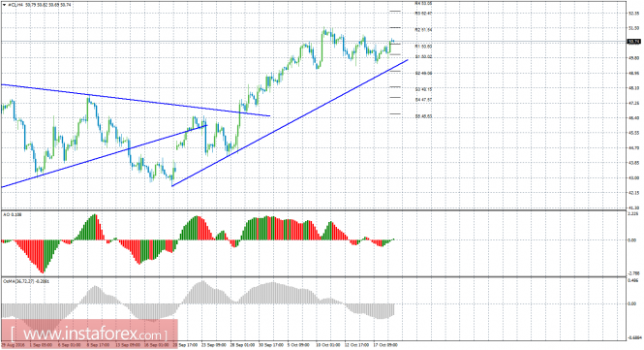
Task: Select the current price tag 50.74
Action: pyautogui.click(x=633, y=42)
